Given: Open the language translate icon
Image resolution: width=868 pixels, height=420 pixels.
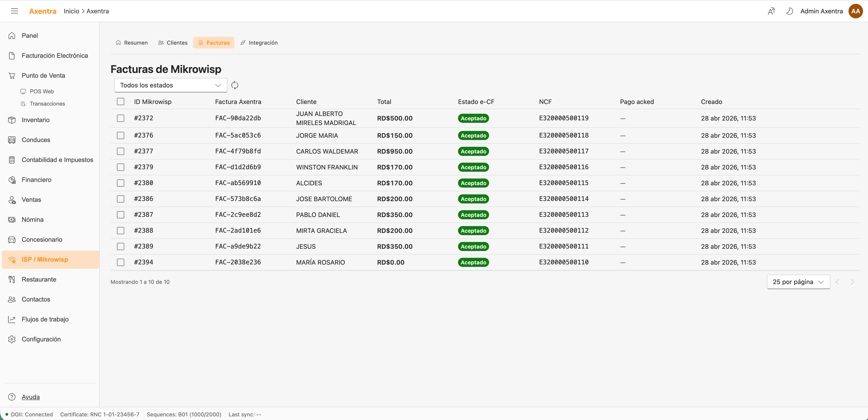Looking at the screenshot, I should (x=771, y=11).
